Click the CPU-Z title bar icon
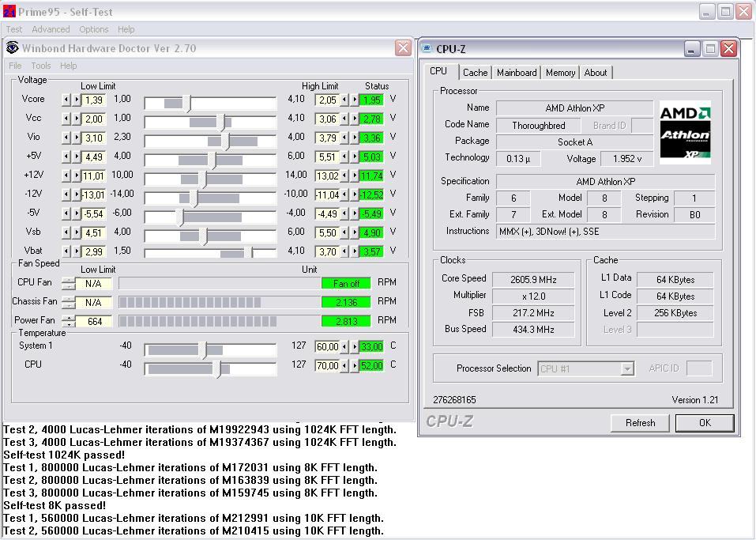 [x=427, y=48]
